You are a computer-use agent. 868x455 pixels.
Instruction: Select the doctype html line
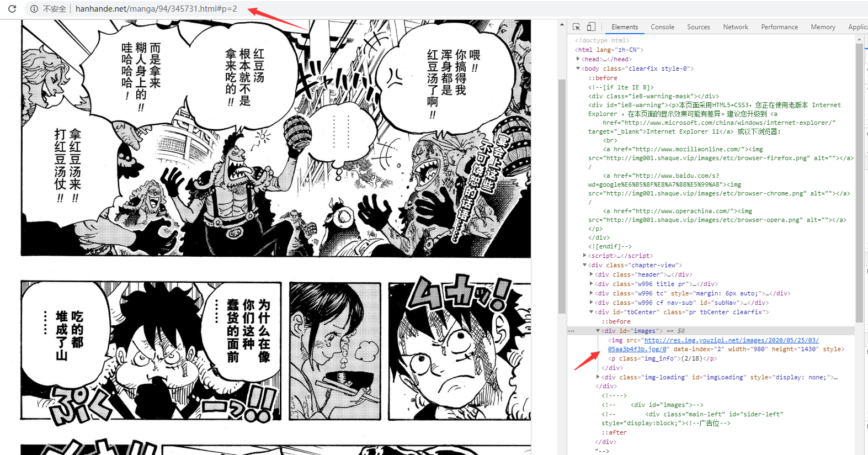pos(602,40)
